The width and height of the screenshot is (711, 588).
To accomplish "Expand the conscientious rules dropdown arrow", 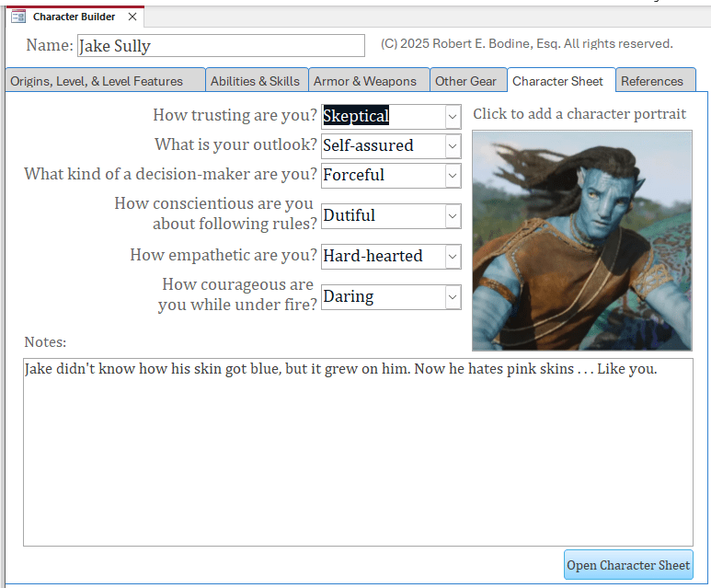I will (452, 216).
